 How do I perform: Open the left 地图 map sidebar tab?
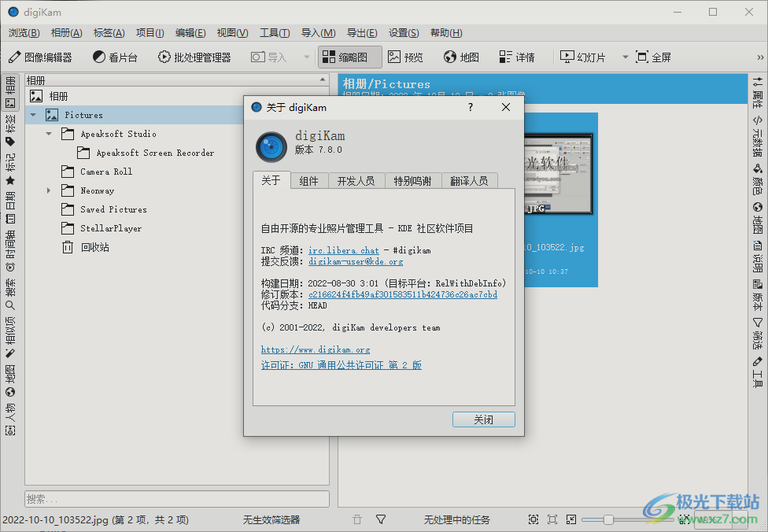(x=10, y=380)
